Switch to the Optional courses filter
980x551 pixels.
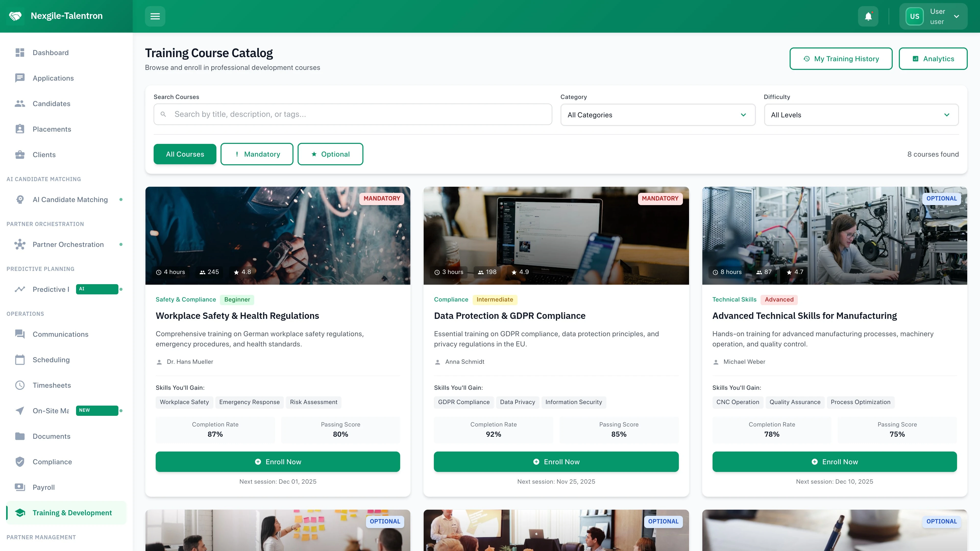(x=330, y=154)
